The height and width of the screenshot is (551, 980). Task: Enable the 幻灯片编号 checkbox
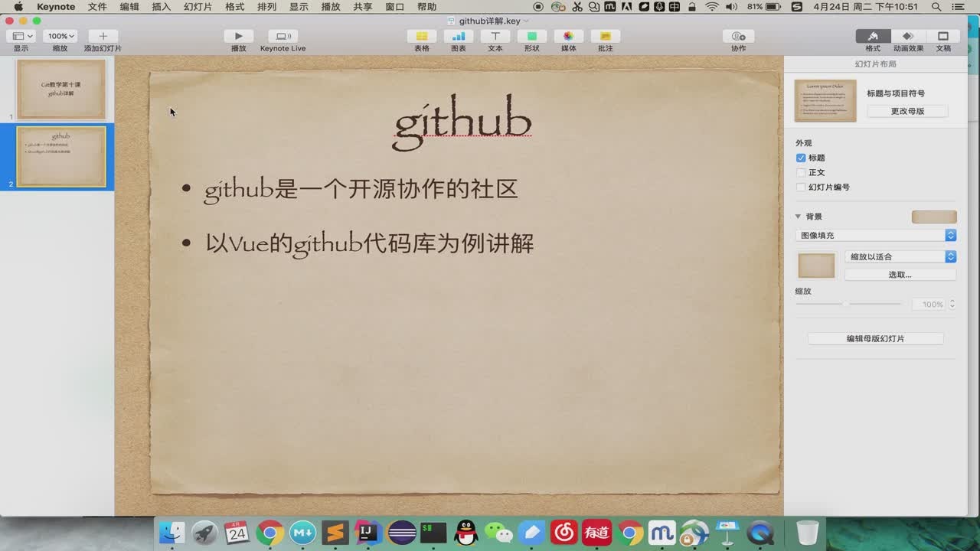click(801, 187)
